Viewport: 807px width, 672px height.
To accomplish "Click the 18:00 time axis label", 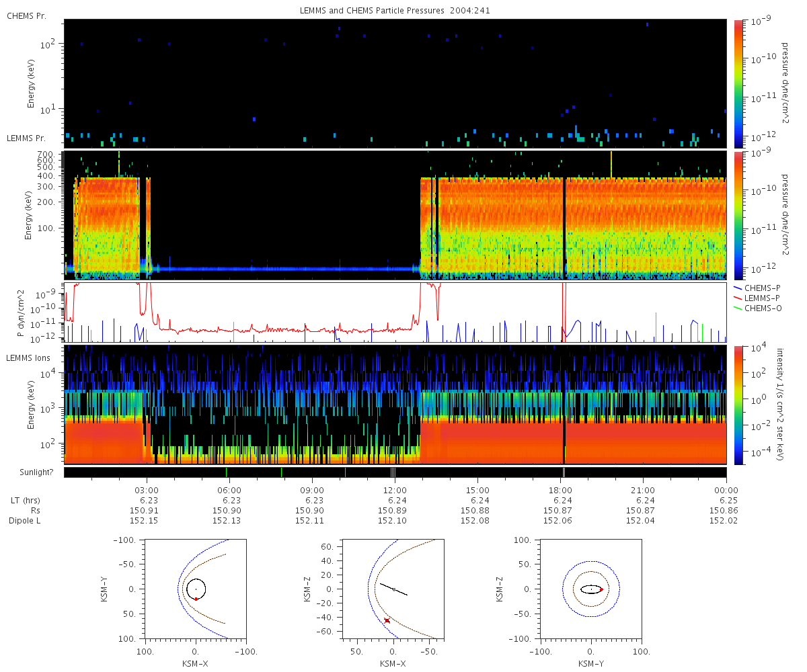I will pos(561,489).
